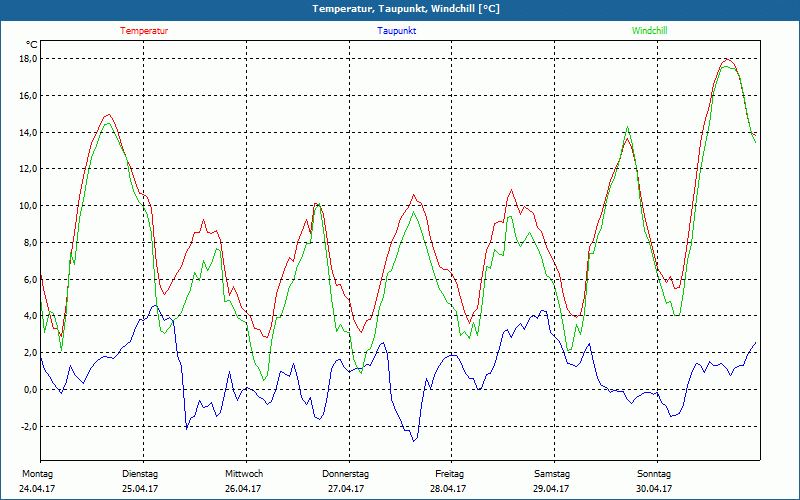This screenshot has height=500, width=800.
Task: Click the 'Donnerstag' day label
Action: point(345,474)
